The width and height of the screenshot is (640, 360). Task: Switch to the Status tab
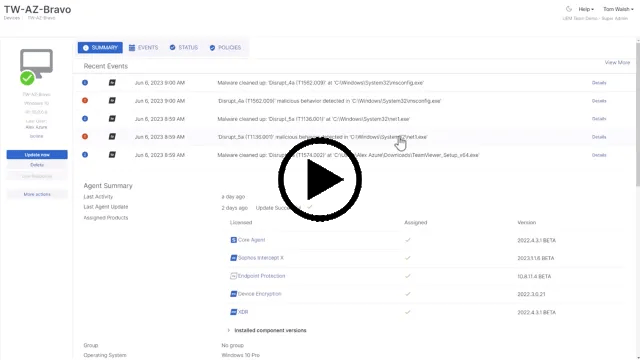[184, 48]
